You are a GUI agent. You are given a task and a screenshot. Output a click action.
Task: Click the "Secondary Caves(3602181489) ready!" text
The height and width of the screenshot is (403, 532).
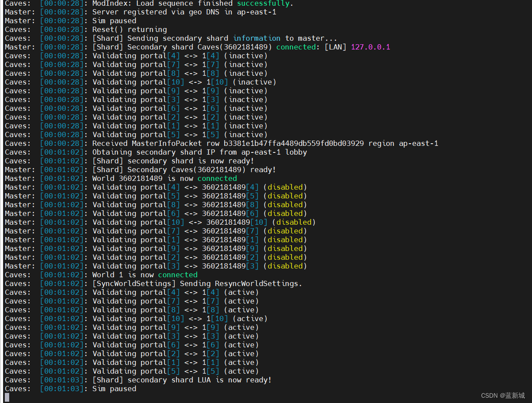pos(201,170)
